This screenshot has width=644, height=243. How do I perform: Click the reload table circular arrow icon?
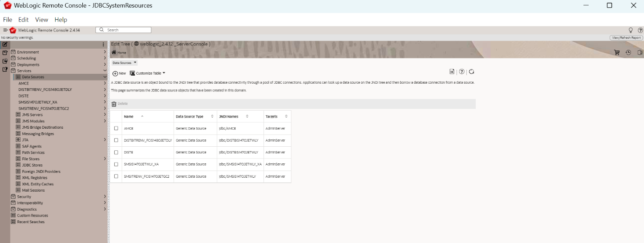[x=472, y=72]
